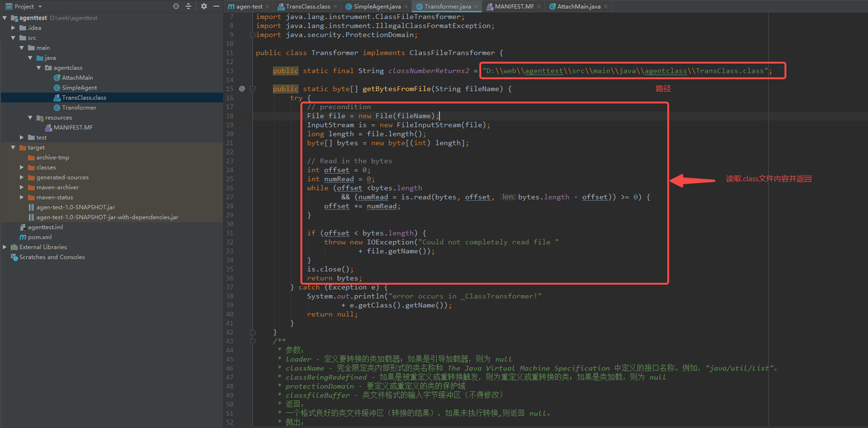Close the MANIFEST.MF tab

tap(540, 6)
